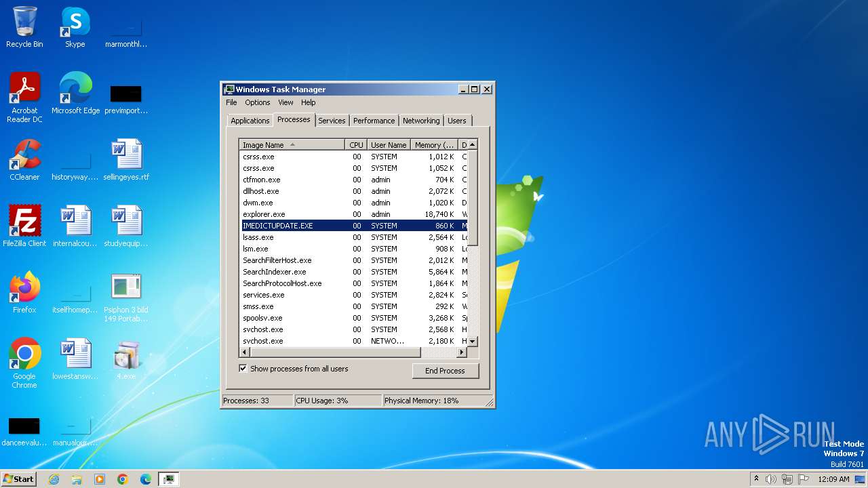Select the ctfmon.exe process row
Image resolution: width=868 pixels, height=488 pixels.
point(353,180)
